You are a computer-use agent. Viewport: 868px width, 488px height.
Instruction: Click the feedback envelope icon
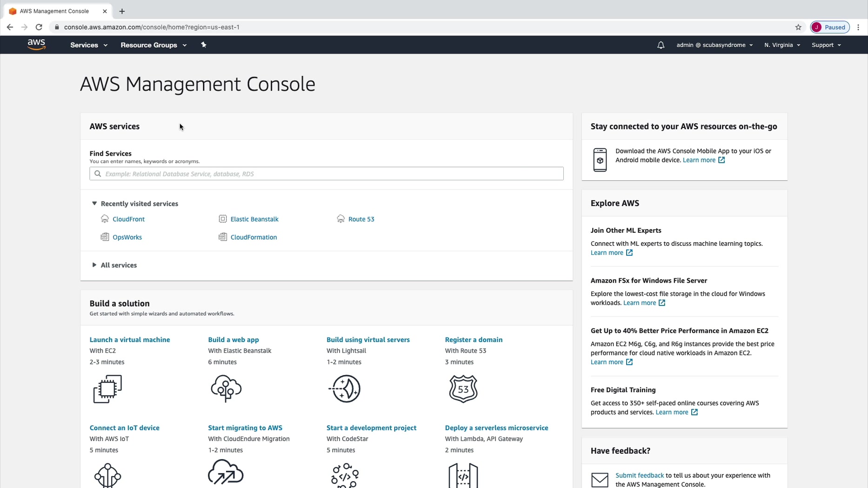click(600, 480)
